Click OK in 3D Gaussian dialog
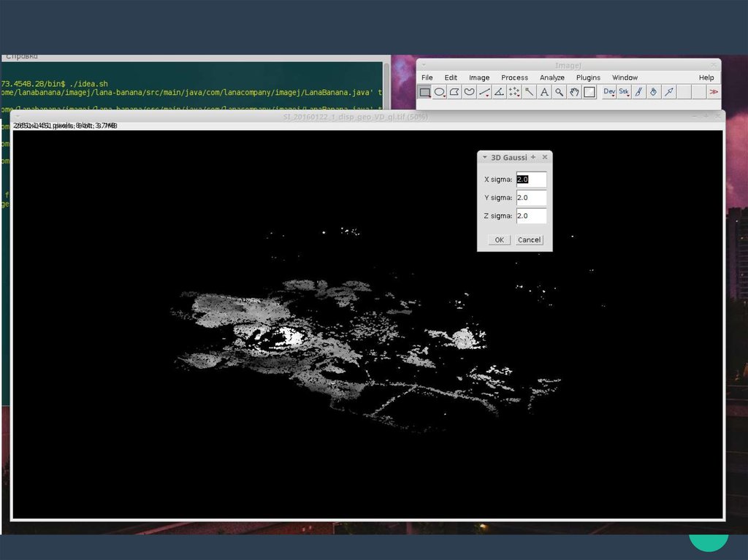 click(x=499, y=239)
